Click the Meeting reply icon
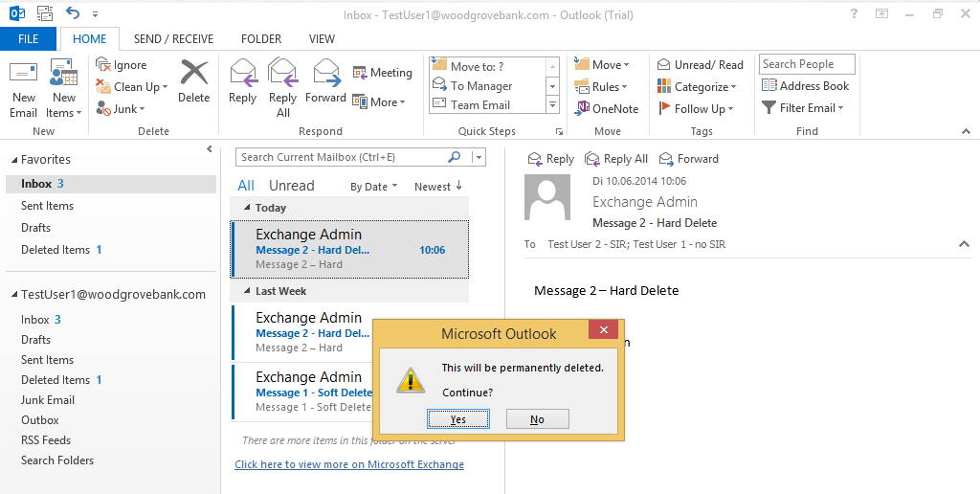The height and width of the screenshot is (494, 980). click(x=360, y=73)
